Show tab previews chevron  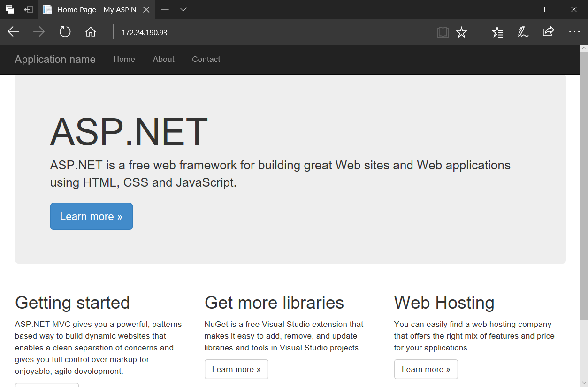183,9
